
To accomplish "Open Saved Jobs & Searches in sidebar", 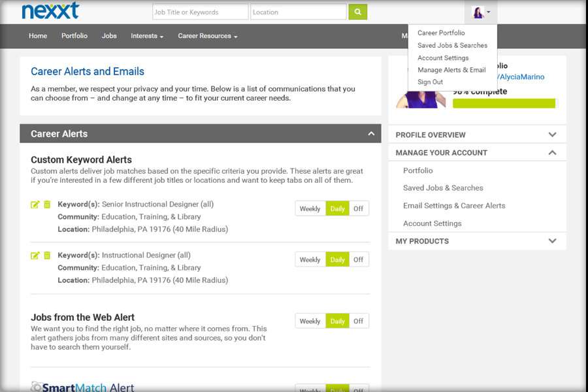I will 443,188.
